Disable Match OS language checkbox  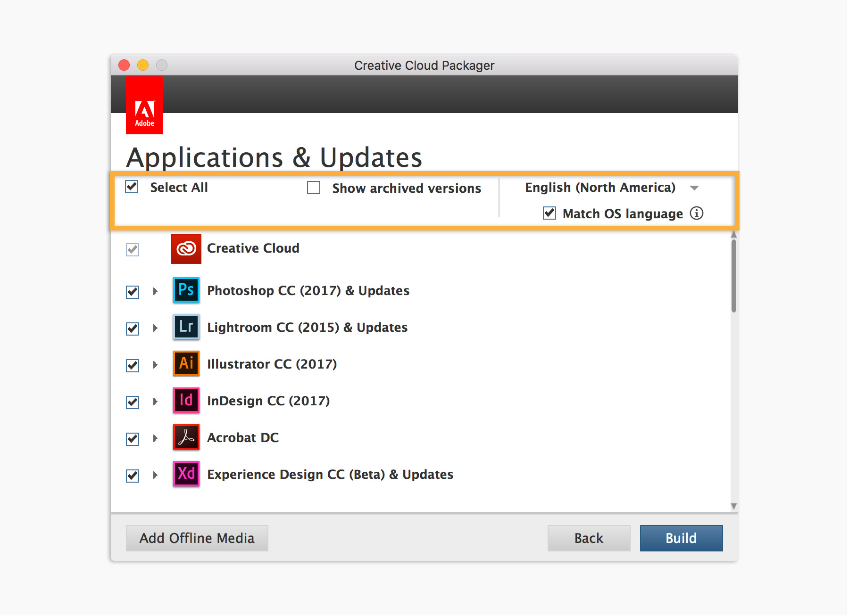(x=549, y=213)
